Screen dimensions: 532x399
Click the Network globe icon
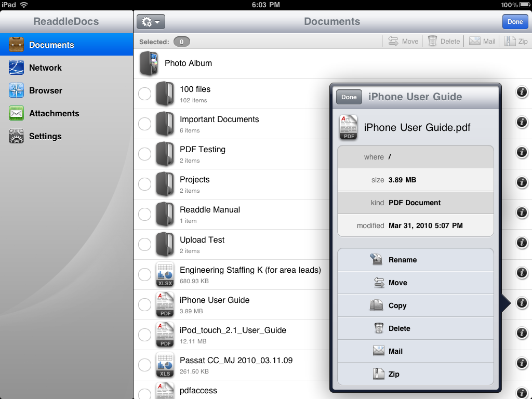pyautogui.click(x=16, y=68)
